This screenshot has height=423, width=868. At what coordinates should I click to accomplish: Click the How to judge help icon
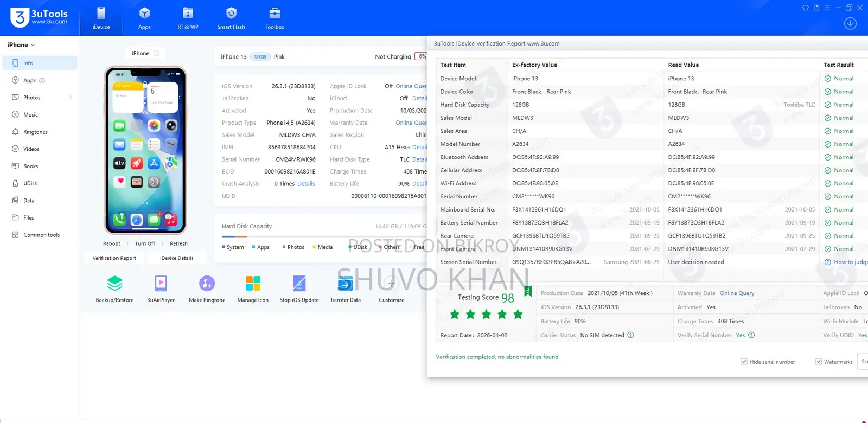point(828,262)
